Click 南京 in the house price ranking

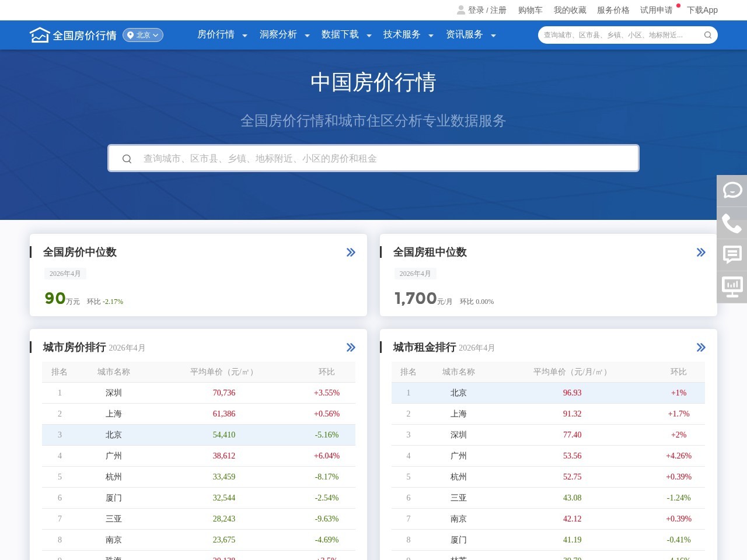pyautogui.click(x=114, y=540)
